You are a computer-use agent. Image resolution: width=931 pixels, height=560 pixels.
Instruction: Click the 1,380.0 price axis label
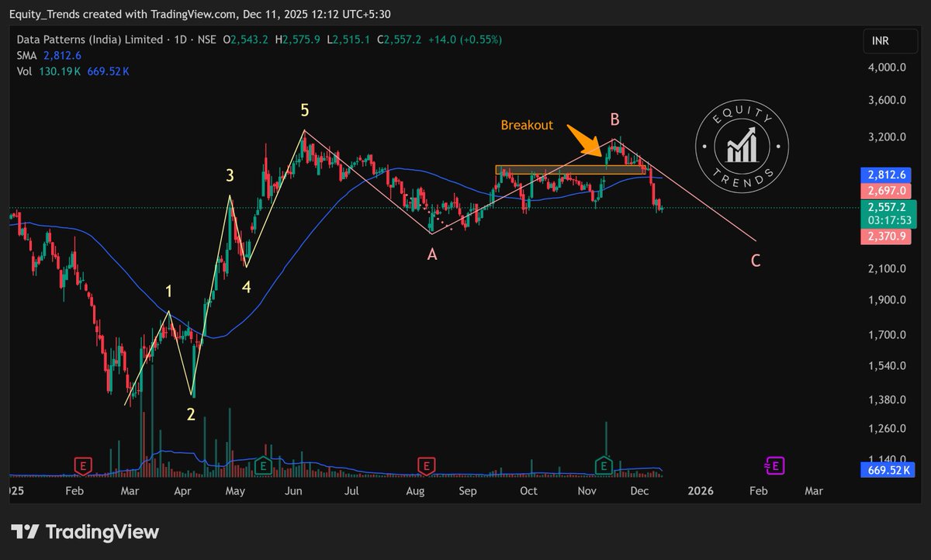pyautogui.click(x=888, y=399)
